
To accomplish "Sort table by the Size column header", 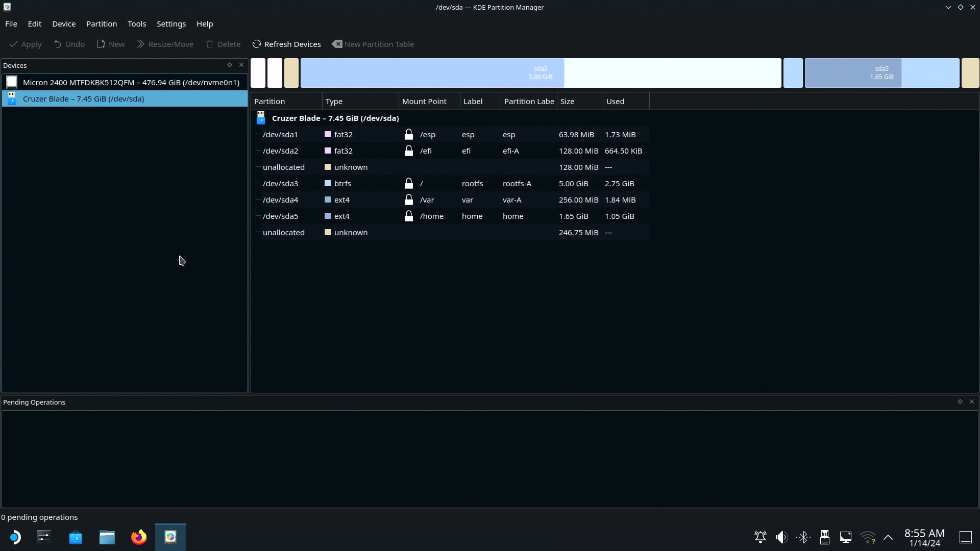I will (567, 101).
